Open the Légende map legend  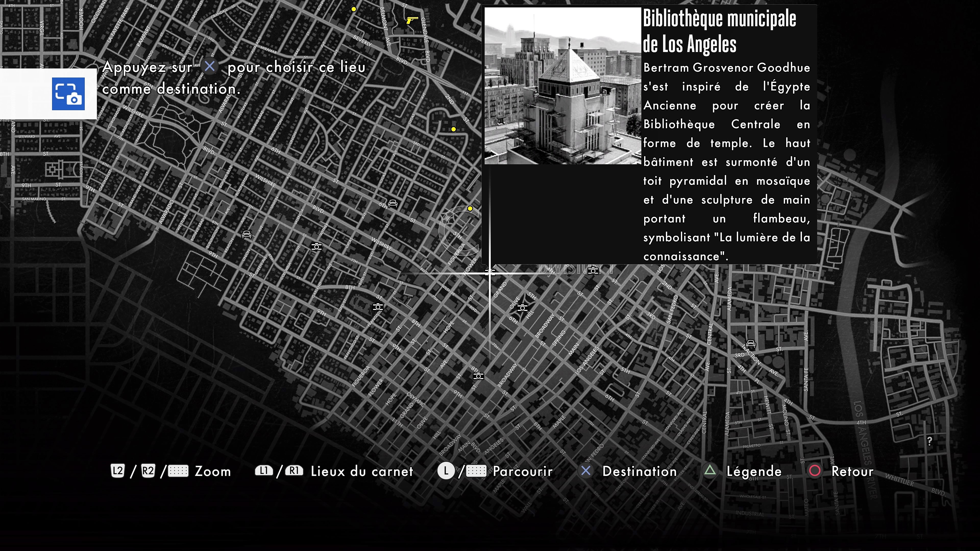pyautogui.click(x=754, y=471)
